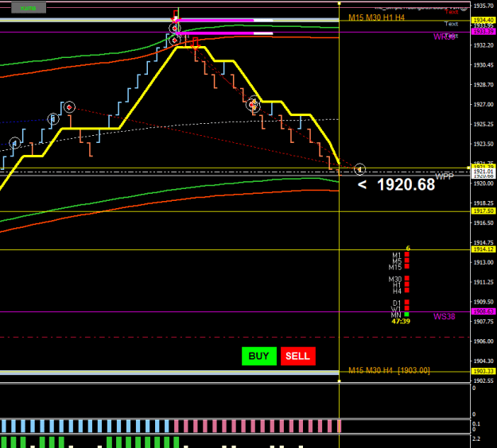
Task: Select the magenta 1933.39 price label
Action: [483, 31]
